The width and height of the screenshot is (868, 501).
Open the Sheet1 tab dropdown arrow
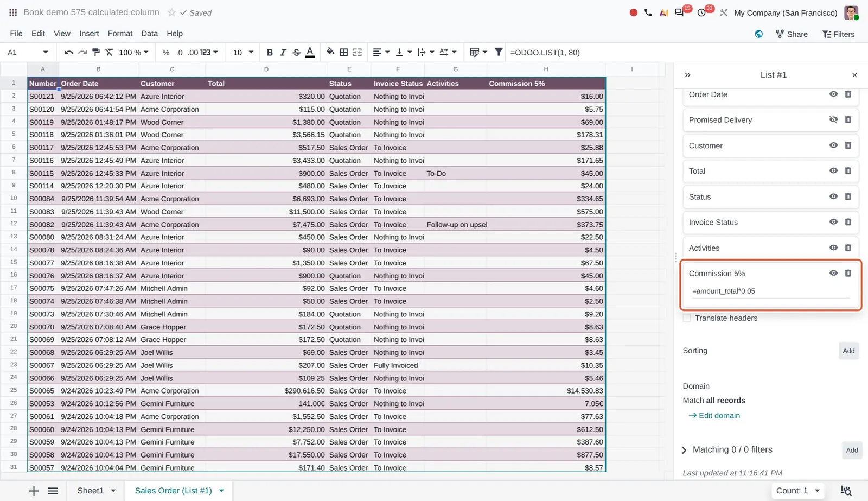pyautogui.click(x=113, y=491)
